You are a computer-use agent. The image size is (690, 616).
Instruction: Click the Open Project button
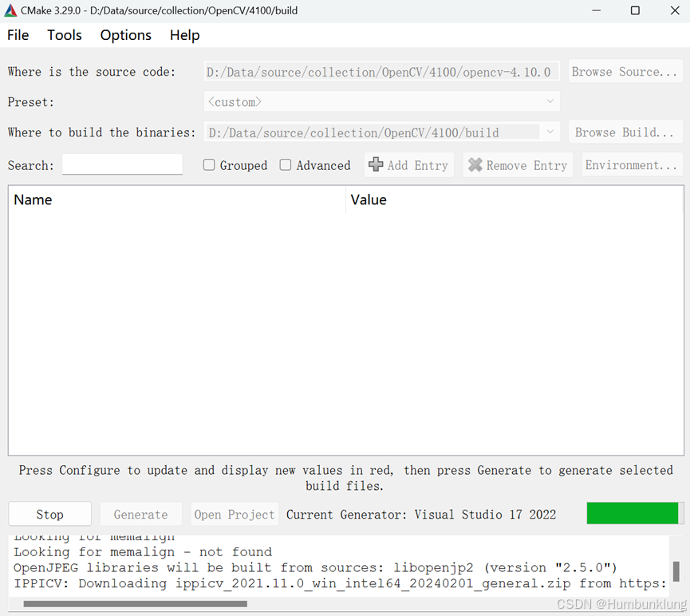coord(235,514)
